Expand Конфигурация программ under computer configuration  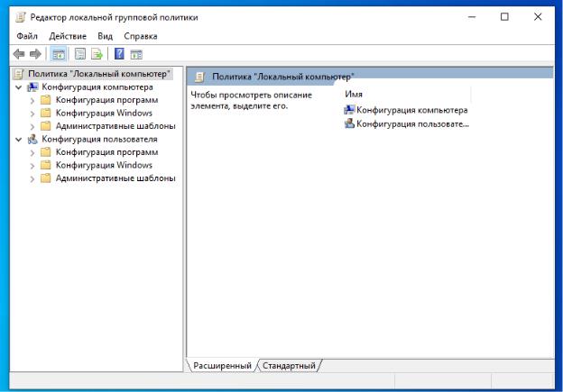point(32,100)
